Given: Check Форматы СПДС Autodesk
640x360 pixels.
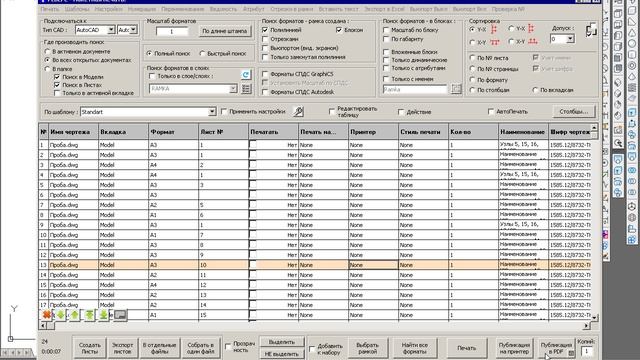Looking at the screenshot, I should [265, 92].
